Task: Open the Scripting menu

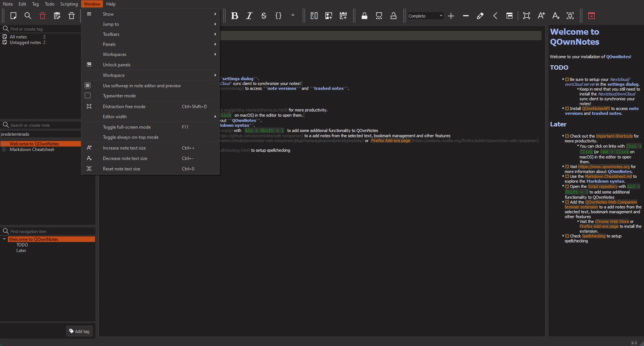Action: click(x=69, y=4)
